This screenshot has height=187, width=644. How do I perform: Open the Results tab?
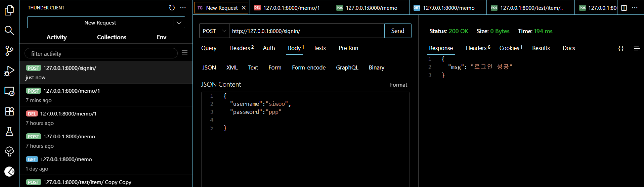pyautogui.click(x=541, y=48)
